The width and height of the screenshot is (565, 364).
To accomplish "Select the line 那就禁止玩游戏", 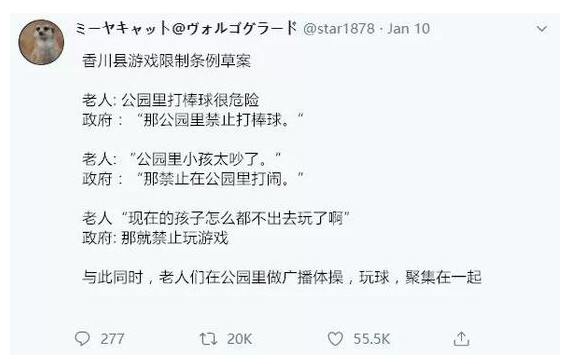I will coord(175,238).
